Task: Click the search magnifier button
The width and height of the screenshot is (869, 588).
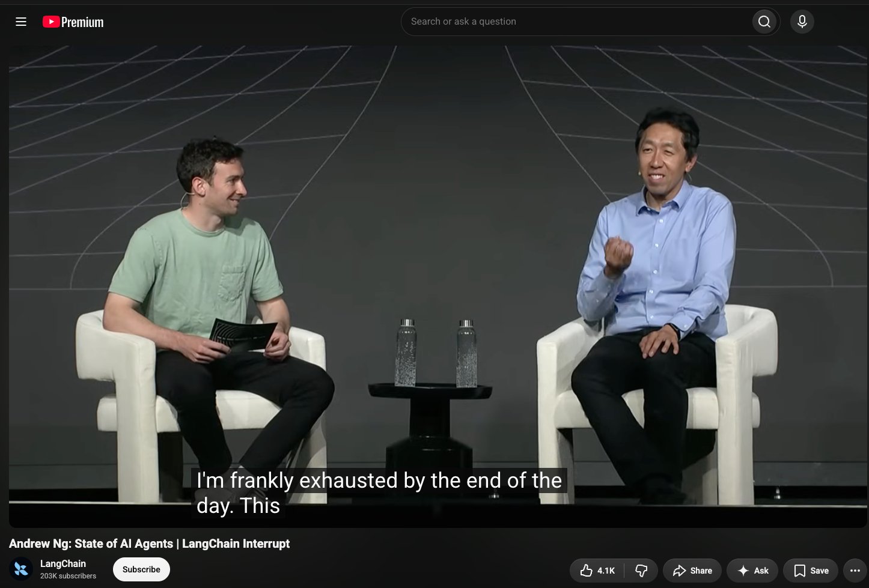Action: tap(764, 22)
